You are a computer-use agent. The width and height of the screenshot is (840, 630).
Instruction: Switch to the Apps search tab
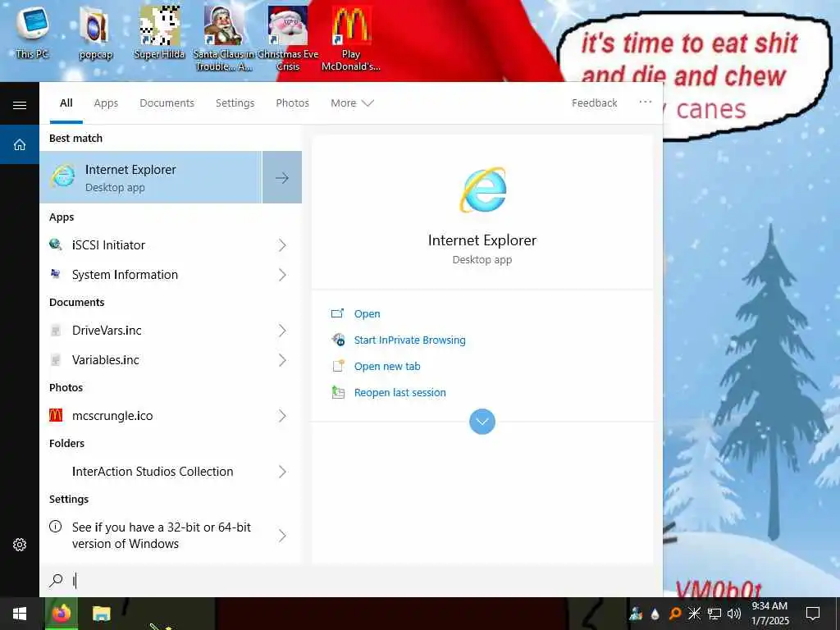pyautogui.click(x=106, y=103)
